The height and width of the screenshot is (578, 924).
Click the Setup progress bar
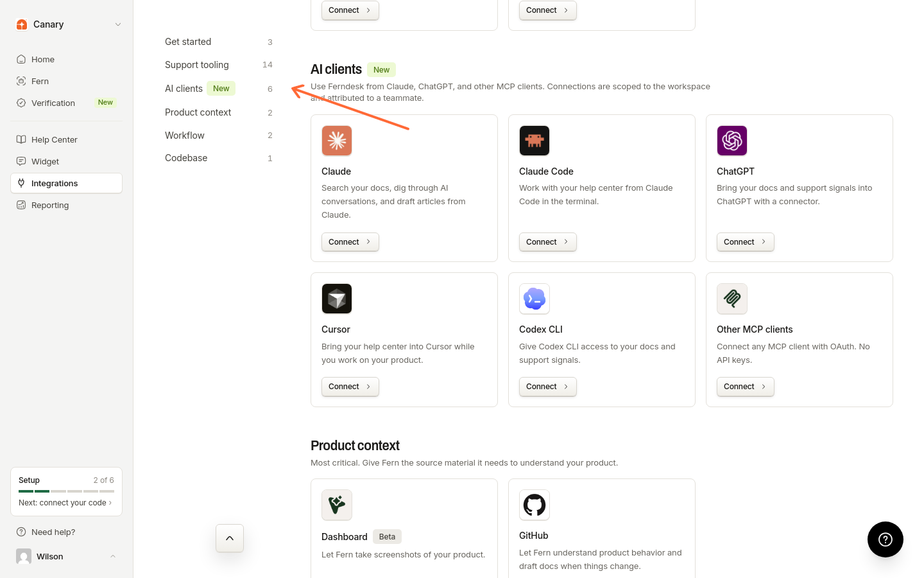pos(67,491)
